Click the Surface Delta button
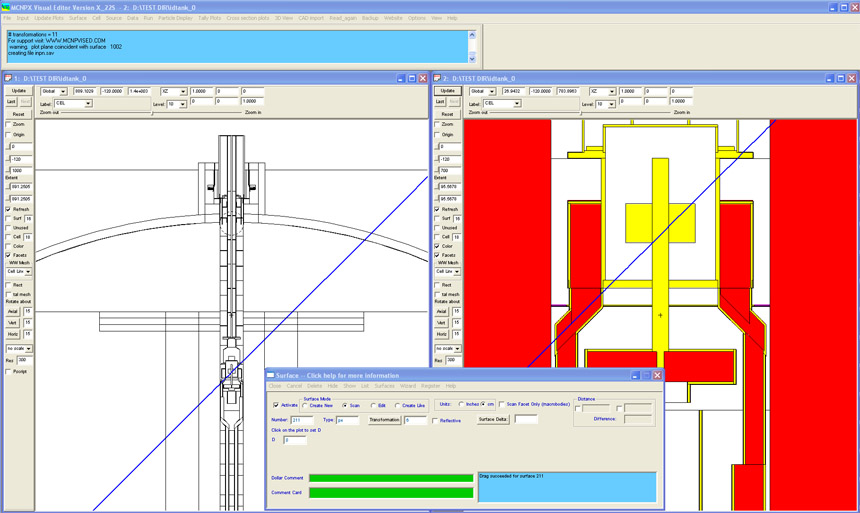 tap(493, 419)
